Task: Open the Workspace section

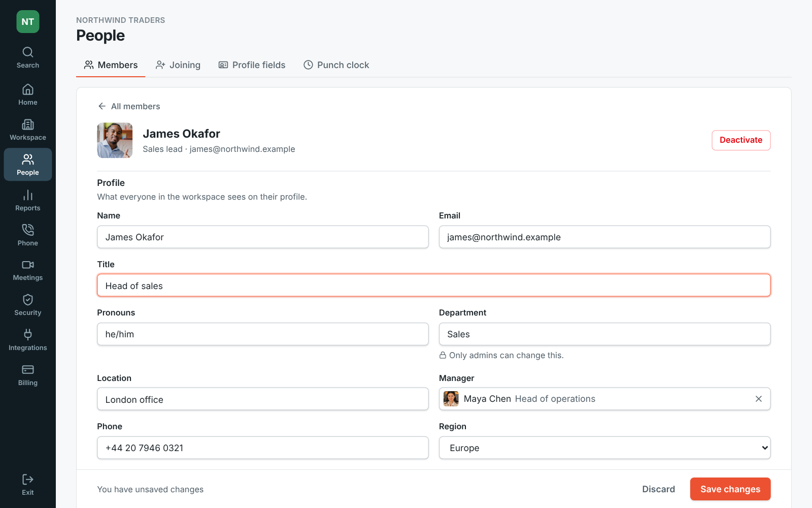Action: tap(28, 130)
